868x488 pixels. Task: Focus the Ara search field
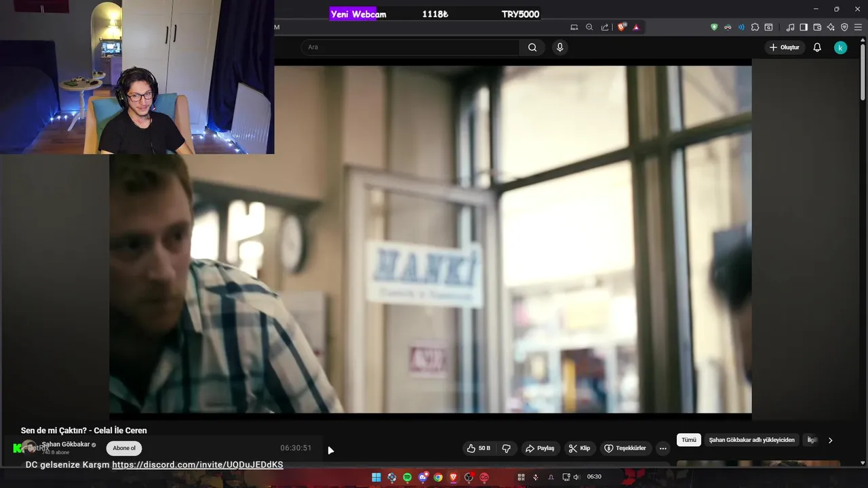point(410,47)
